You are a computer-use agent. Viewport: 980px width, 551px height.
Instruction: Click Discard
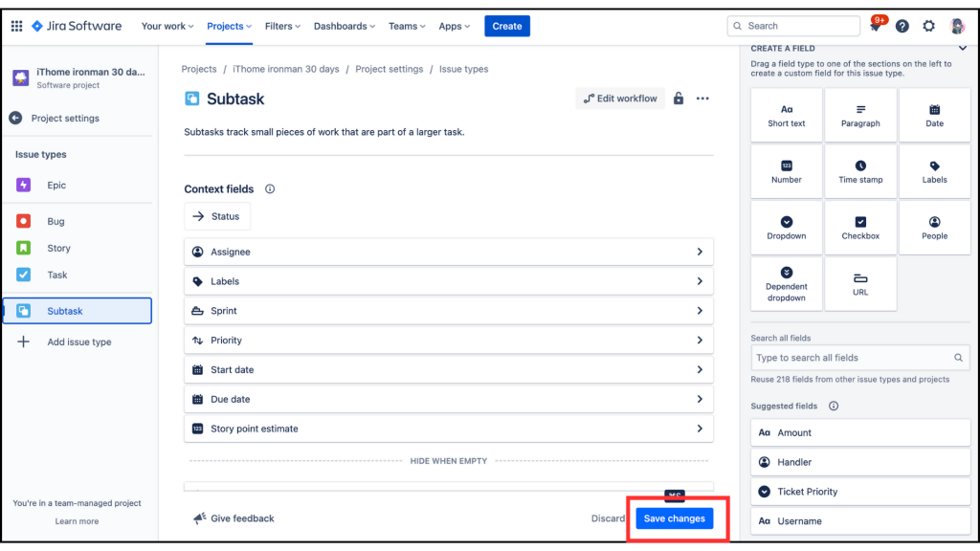[x=608, y=518]
